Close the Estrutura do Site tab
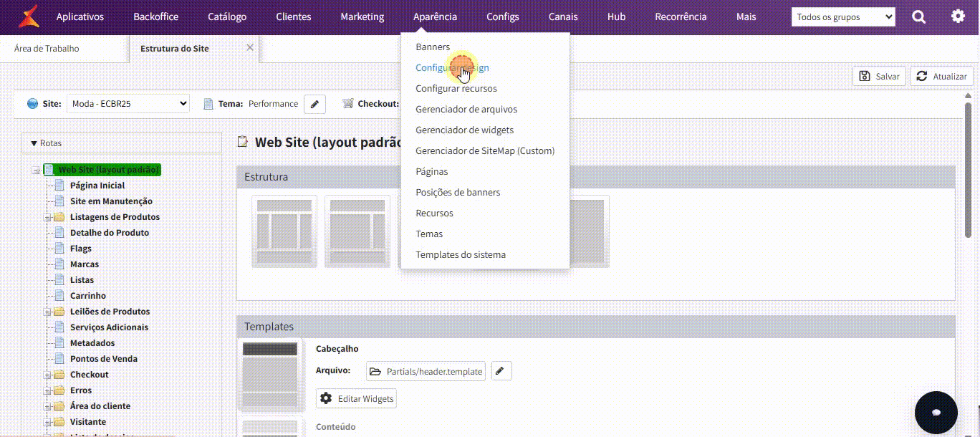This screenshot has height=437, width=980. pos(250,47)
